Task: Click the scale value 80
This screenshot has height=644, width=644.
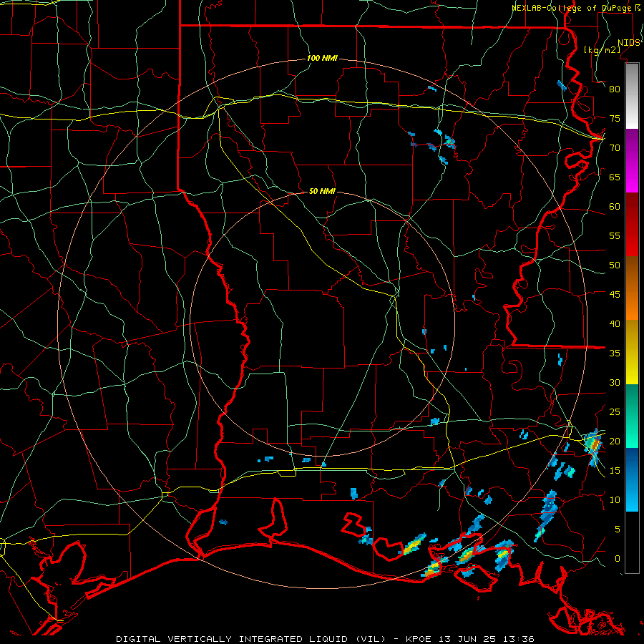Action: point(615,89)
